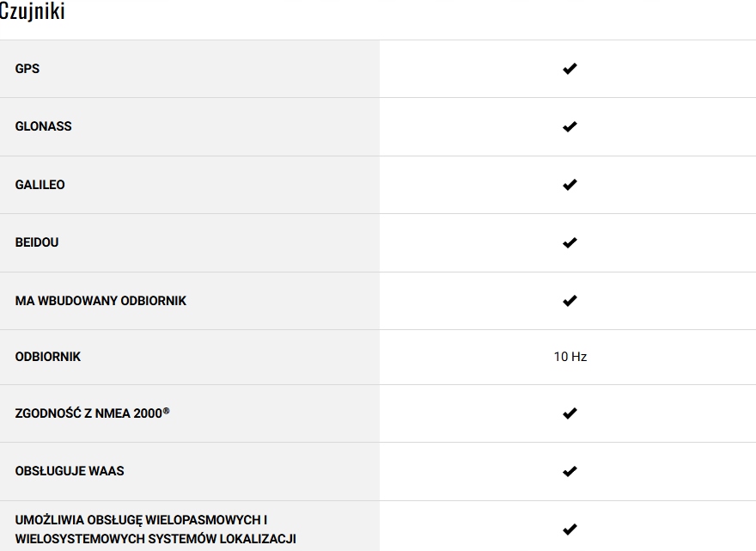Click the multi-band localization checkmark
This screenshot has width=756, height=551.
[570, 530]
